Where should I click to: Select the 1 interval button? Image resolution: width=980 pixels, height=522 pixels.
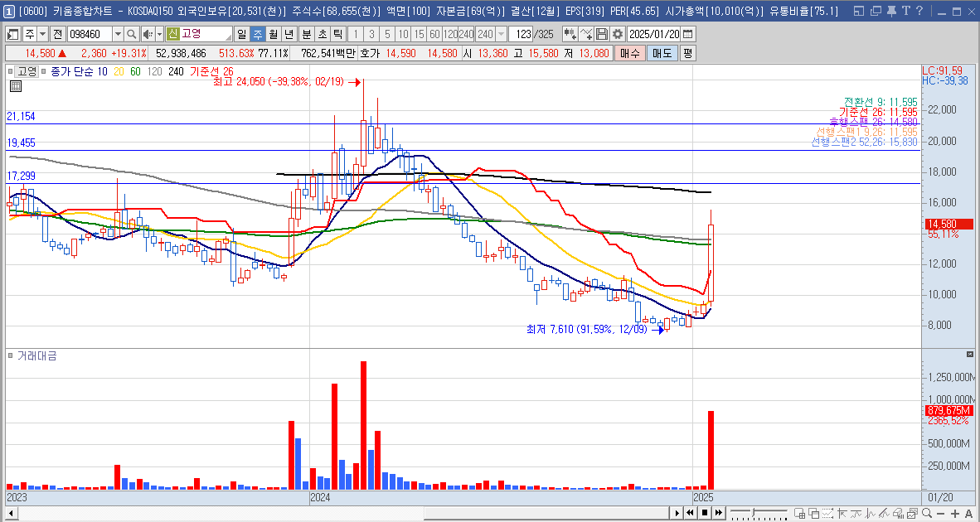355,34
